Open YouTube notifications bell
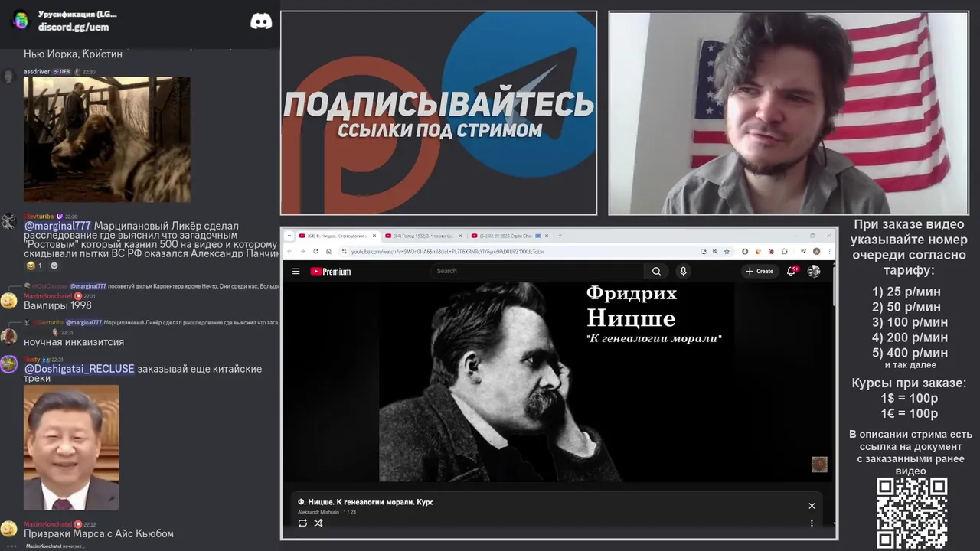980x551 pixels. tap(792, 271)
